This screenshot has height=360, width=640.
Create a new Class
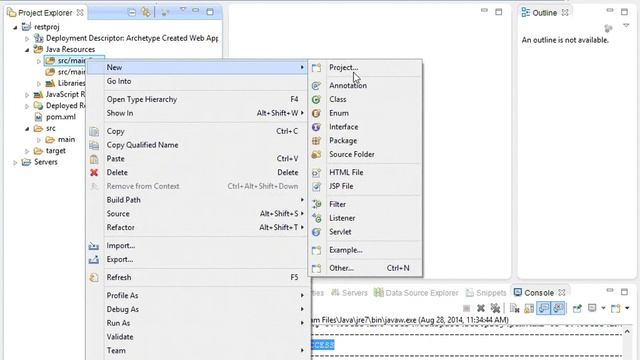pos(338,99)
